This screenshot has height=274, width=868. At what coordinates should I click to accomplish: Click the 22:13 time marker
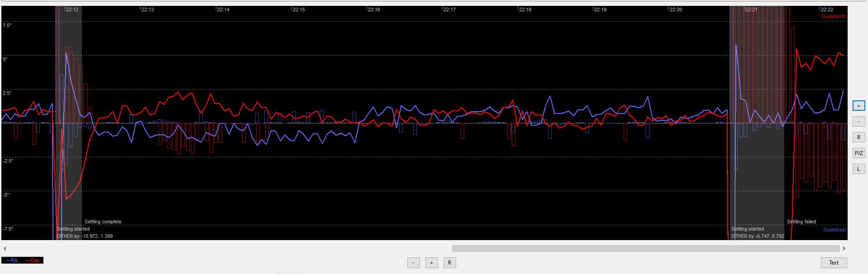pyautogui.click(x=148, y=9)
